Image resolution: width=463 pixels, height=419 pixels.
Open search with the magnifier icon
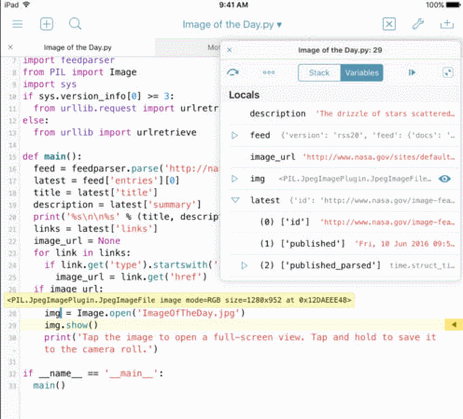tap(75, 24)
